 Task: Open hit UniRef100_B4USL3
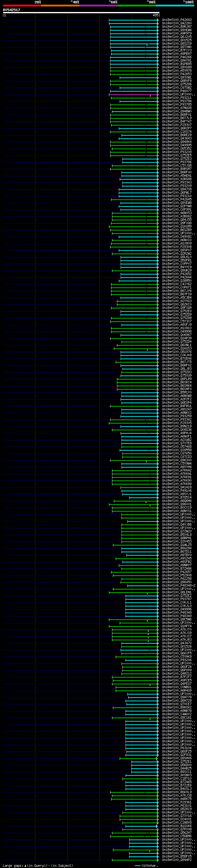coord(177,789)
